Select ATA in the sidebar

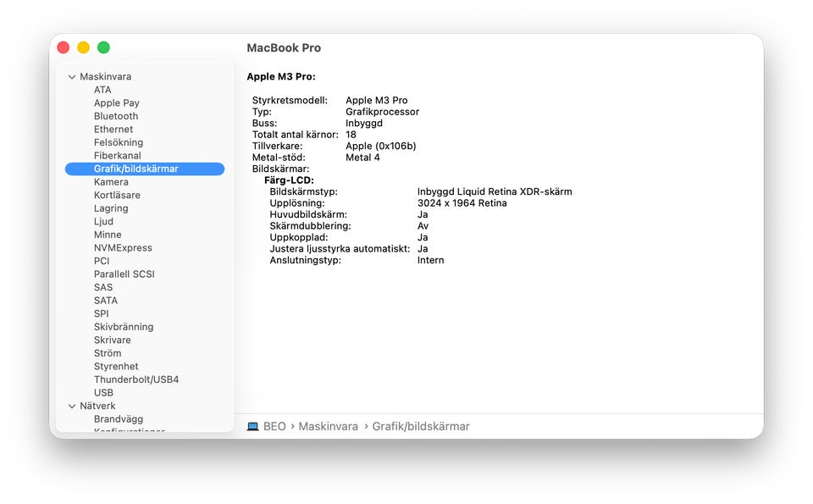coord(102,90)
